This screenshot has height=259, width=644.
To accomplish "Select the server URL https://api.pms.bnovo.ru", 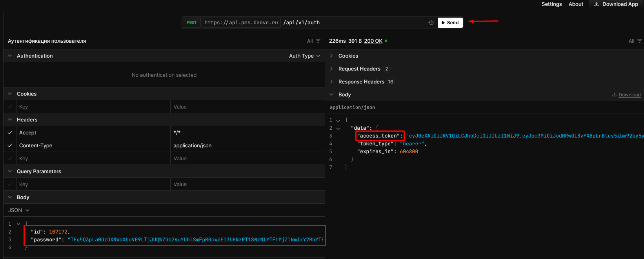I will coord(241,23).
